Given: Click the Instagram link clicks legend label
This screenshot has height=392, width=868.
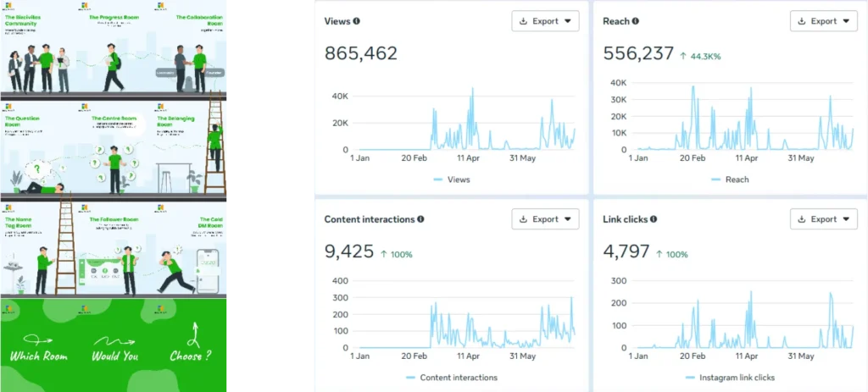Looking at the screenshot, I should coord(736,378).
